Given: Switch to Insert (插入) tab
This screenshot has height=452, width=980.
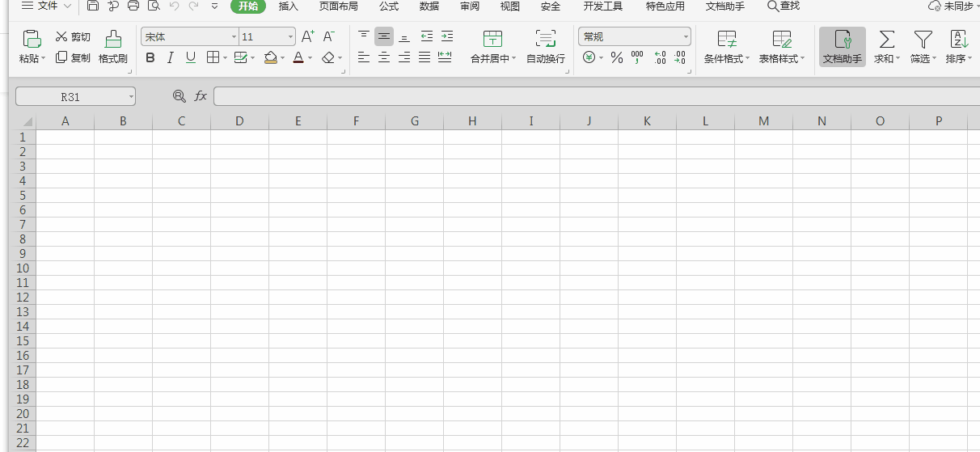Looking at the screenshot, I should point(288,6).
